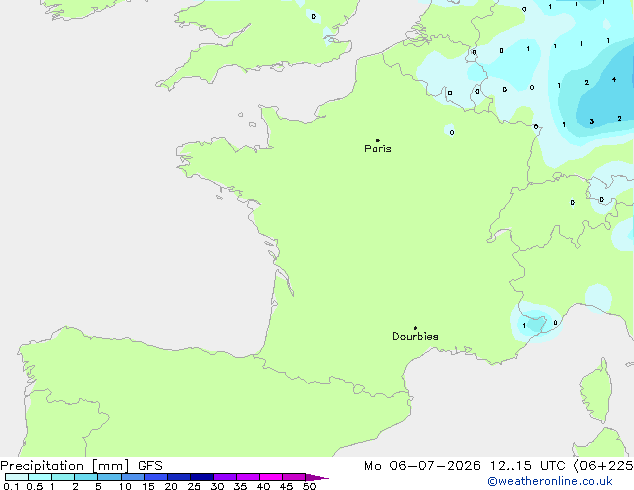Click the '50' legend scale label
Viewport: 634px width, 490px height.
tap(310, 486)
